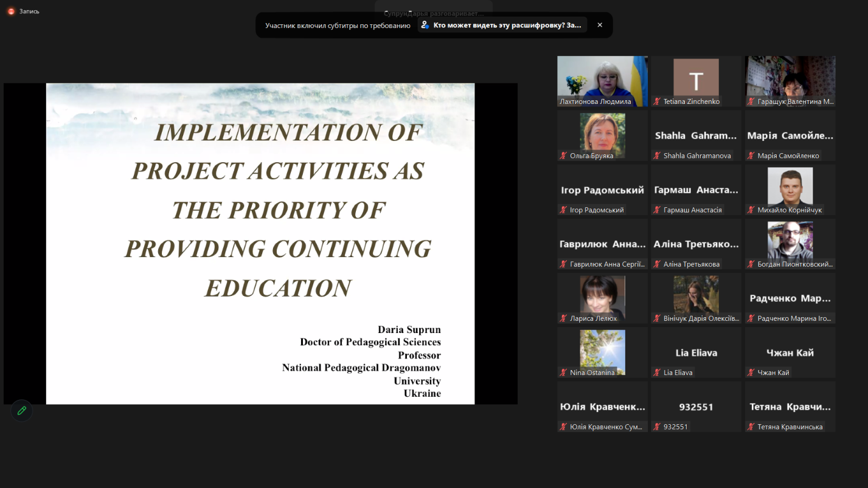
Task: Click the muted mic icon beside Ольга Бруяка
Action: click(x=563, y=156)
